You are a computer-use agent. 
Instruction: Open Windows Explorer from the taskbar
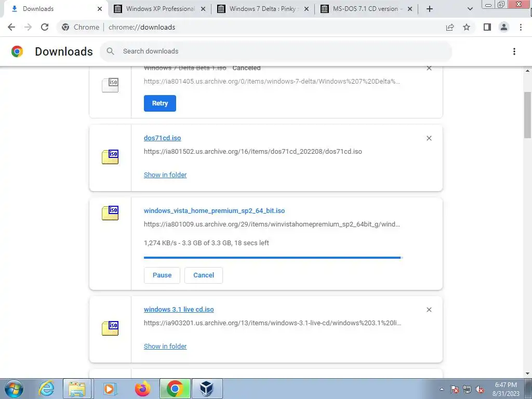(77, 389)
